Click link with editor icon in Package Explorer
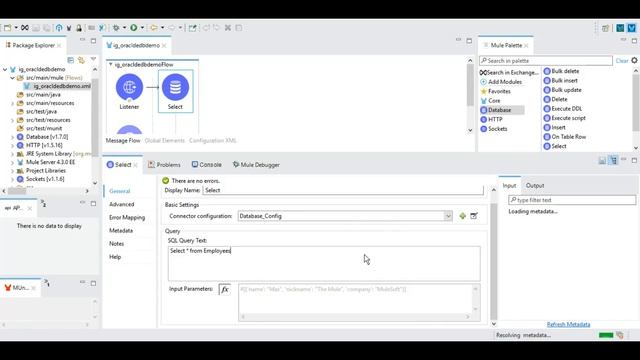 pos(81,60)
